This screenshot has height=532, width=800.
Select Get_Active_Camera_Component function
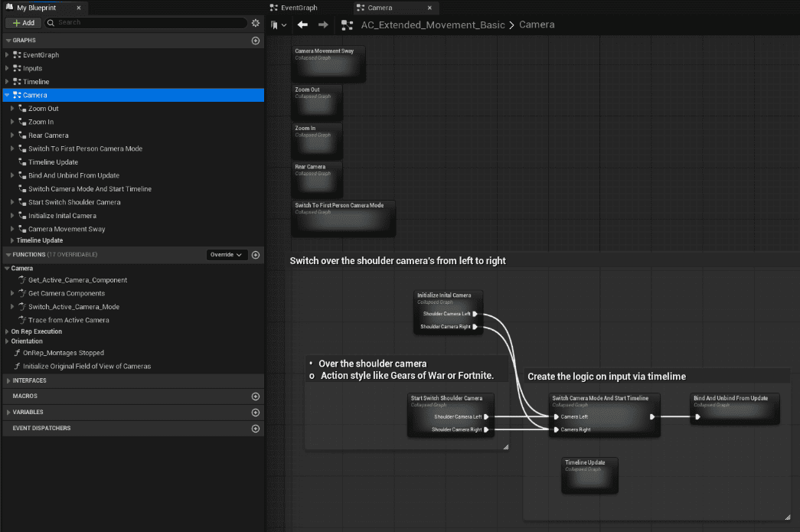pos(77,280)
